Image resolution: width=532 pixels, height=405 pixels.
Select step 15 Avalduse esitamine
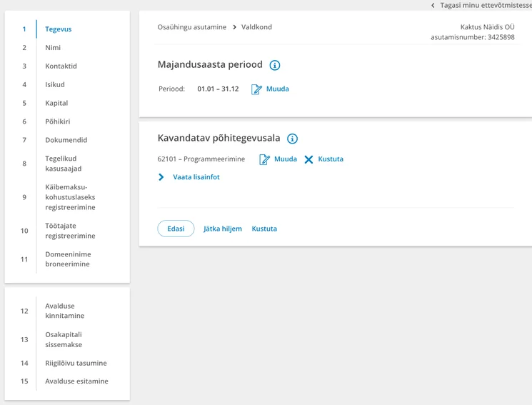click(76, 381)
